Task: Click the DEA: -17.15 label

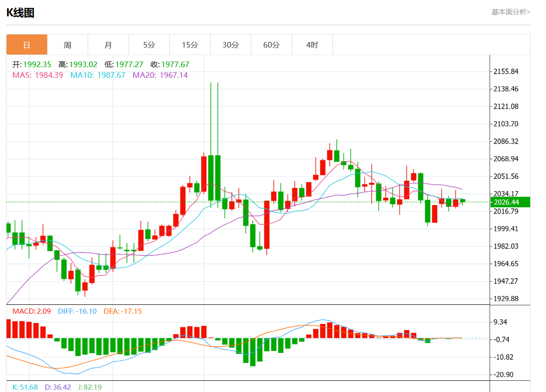Action: coord(123,311)
